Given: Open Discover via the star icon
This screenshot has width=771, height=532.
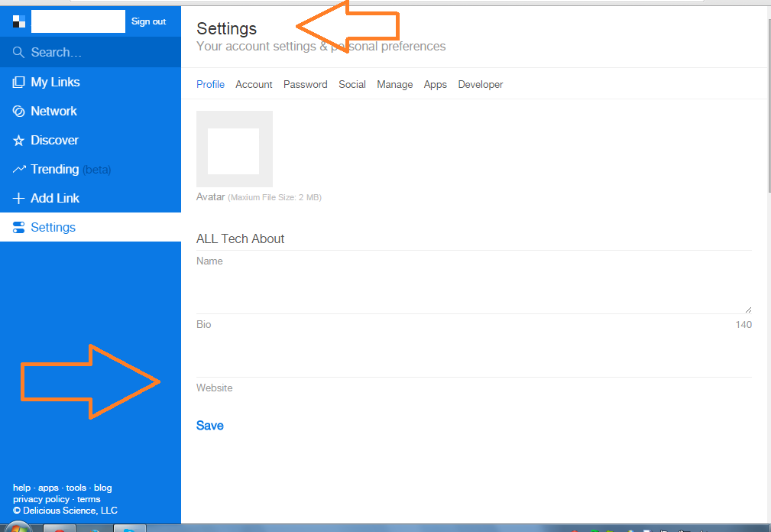Looking at the screenshot, I should [x=18, y=140].
